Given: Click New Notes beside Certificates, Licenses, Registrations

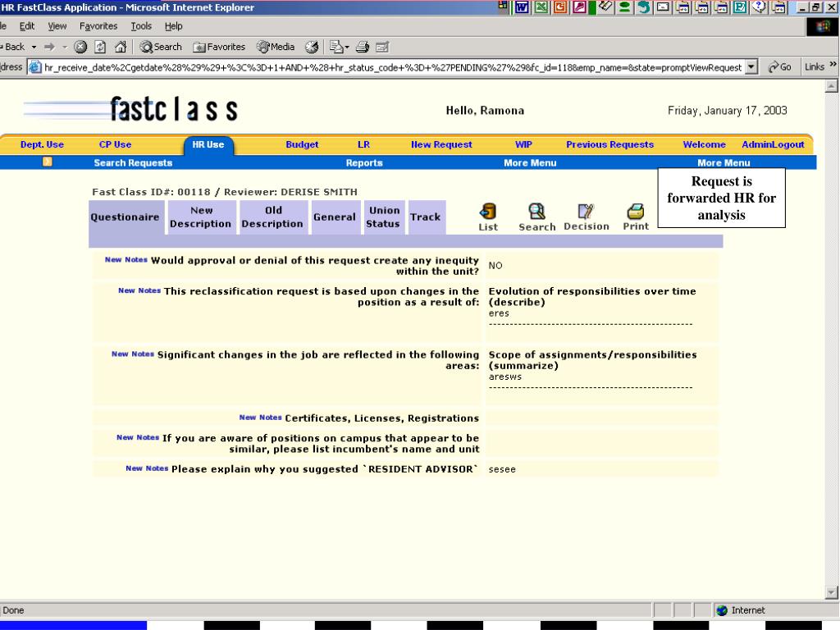Looking at the screenshot, I should pos(260,418).
